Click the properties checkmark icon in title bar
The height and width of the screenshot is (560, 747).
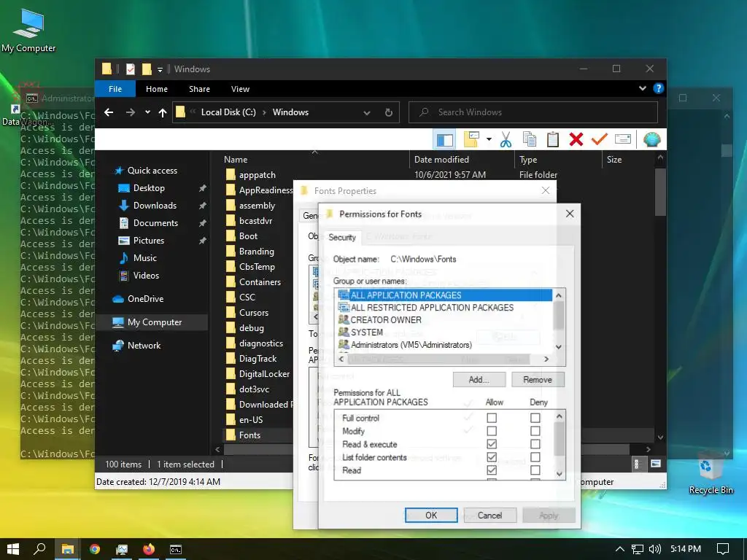point(130,69)
